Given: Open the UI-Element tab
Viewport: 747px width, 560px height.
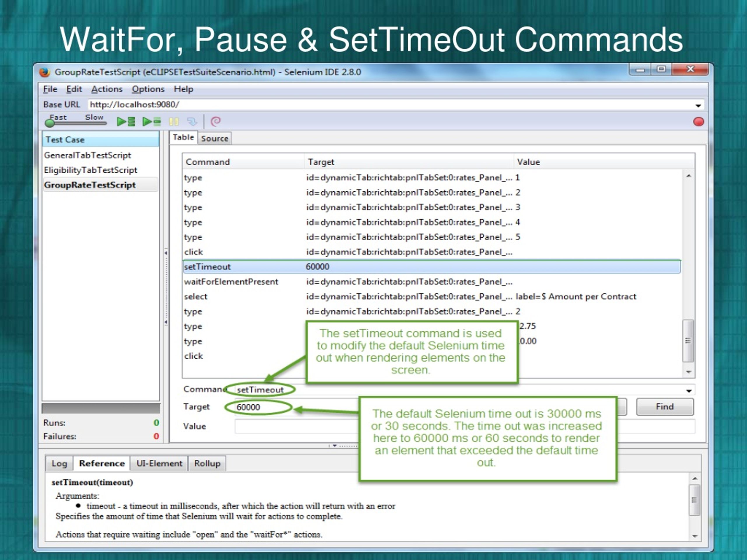Looking at the screenshot, I should [159, 463].
